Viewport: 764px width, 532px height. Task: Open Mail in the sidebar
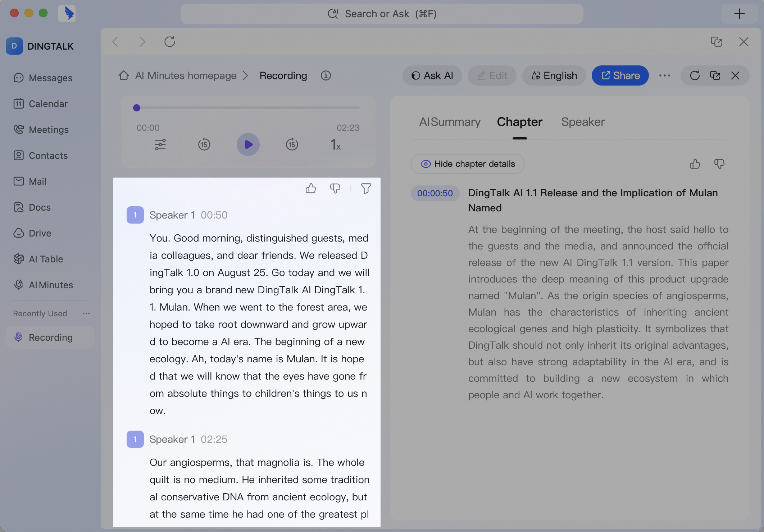50,182
